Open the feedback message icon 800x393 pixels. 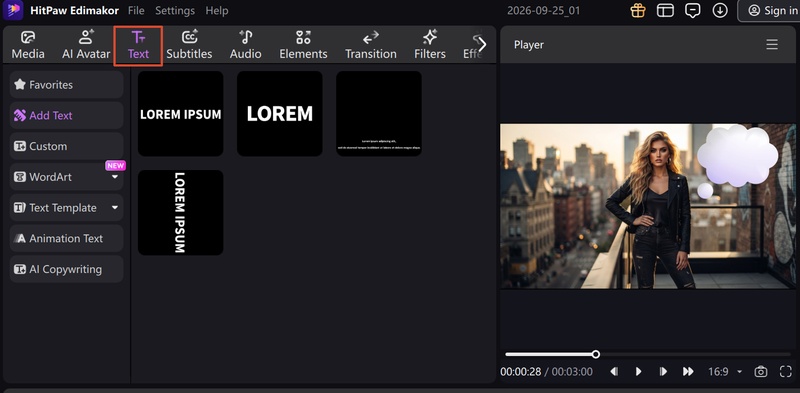point(692,10)
